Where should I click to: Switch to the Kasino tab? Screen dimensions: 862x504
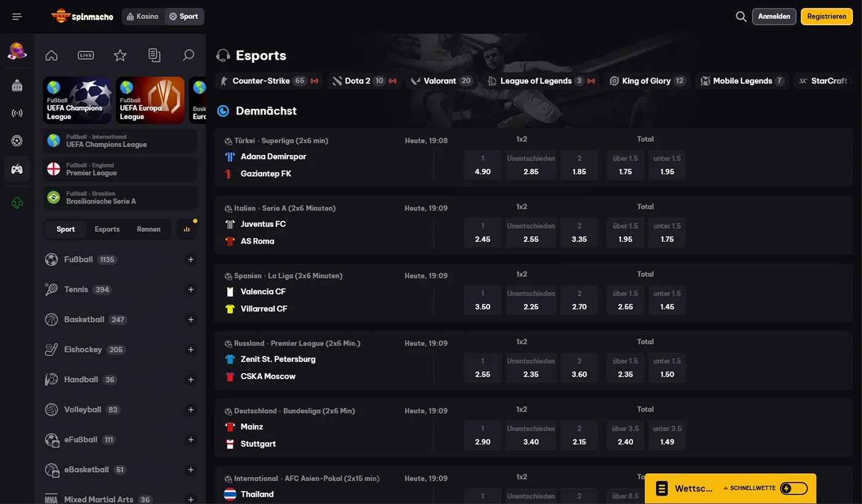pyautogui.click(x=143, y=17)
